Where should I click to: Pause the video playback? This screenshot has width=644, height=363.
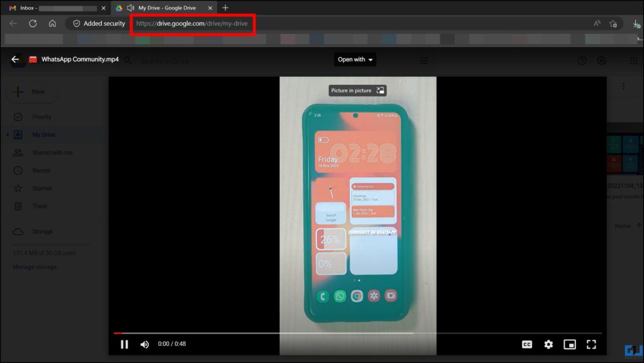[x=124, y=344]
